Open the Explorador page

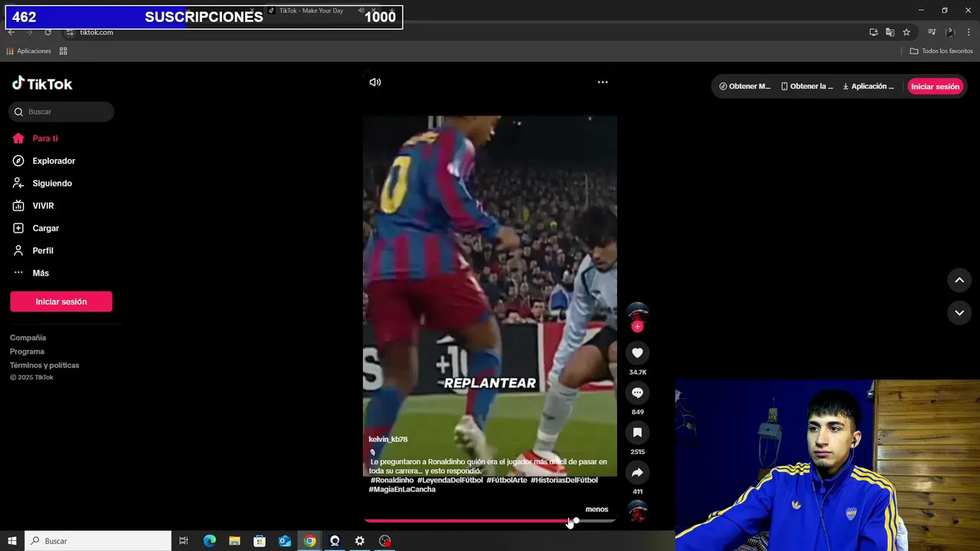(54, 161)
